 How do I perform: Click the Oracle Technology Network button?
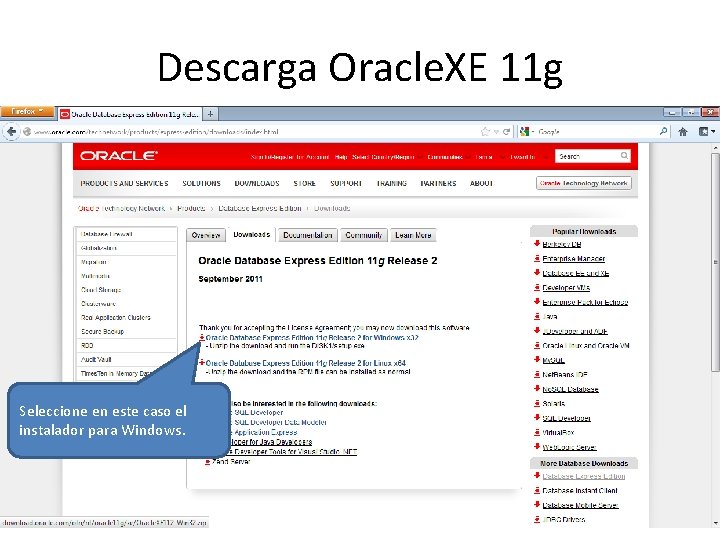tap(584, 183)
